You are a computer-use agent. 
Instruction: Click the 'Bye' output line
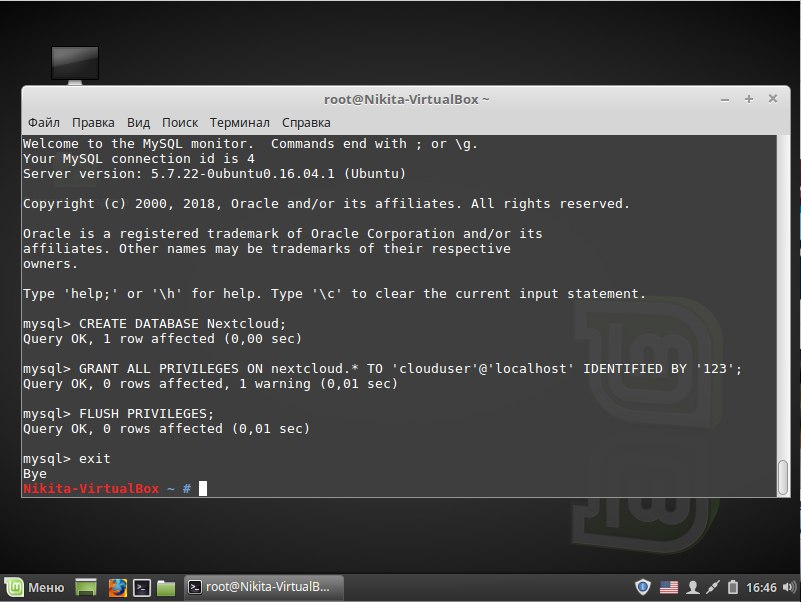click(35, 474)
